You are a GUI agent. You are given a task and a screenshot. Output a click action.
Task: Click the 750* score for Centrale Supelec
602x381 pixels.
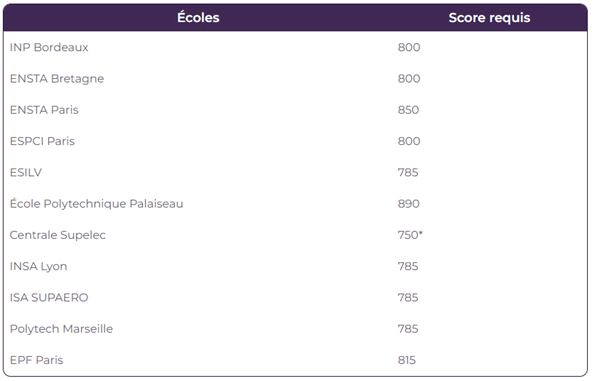pos(410,235)
